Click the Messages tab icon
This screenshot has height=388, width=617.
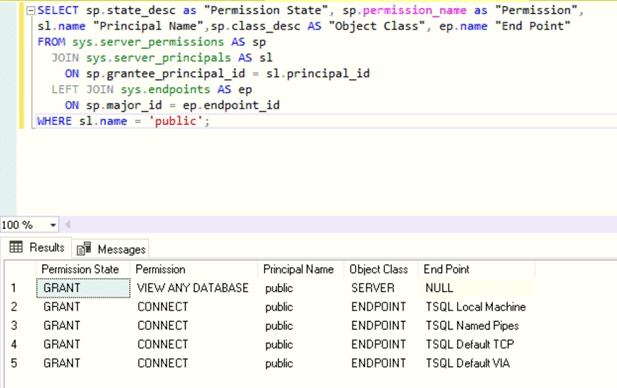tap(84, 249)
